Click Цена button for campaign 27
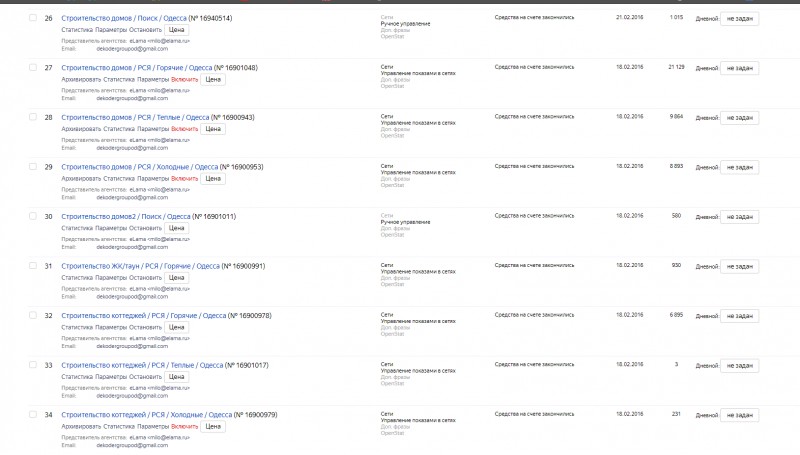 tap(213, 80)
